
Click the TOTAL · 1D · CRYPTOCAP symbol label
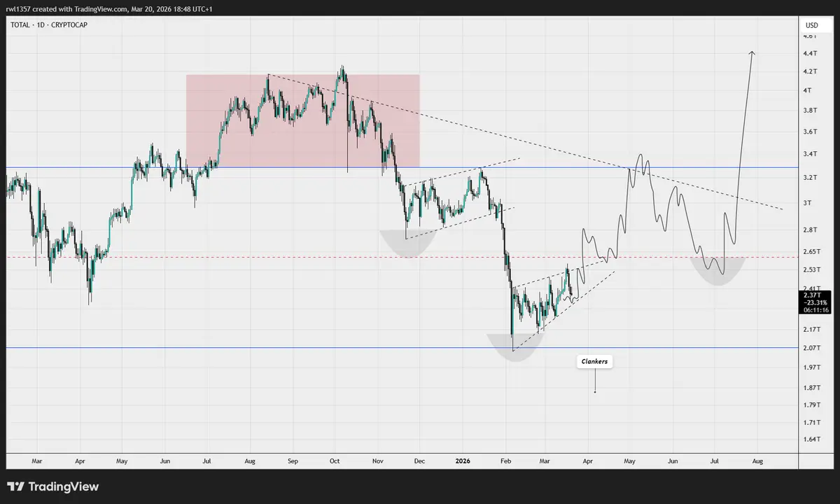49,24
